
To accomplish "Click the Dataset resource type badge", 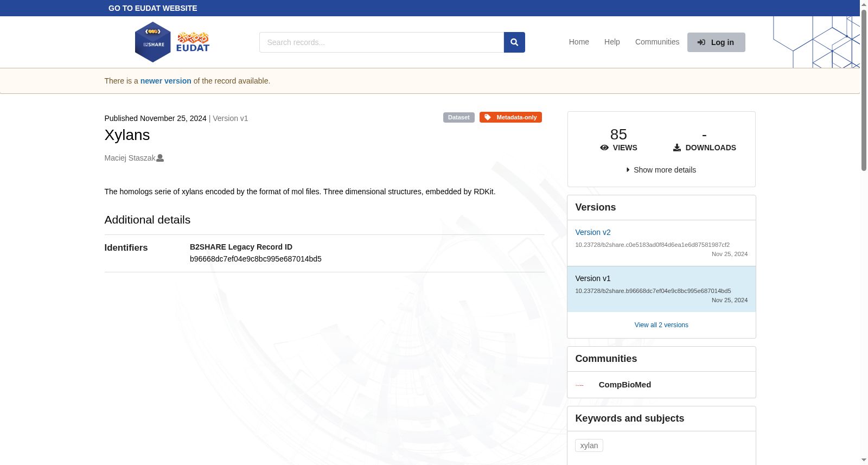I will [x=459, y=117].
